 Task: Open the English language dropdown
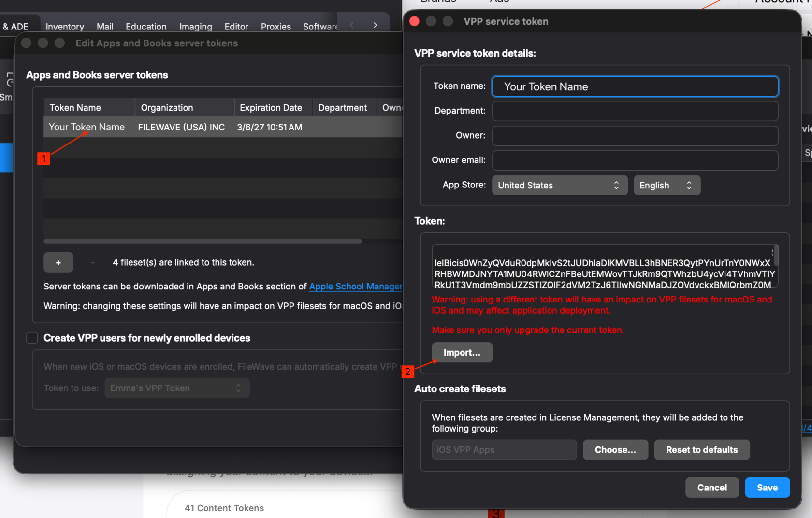pyautogui.click(x=667, y=185)
